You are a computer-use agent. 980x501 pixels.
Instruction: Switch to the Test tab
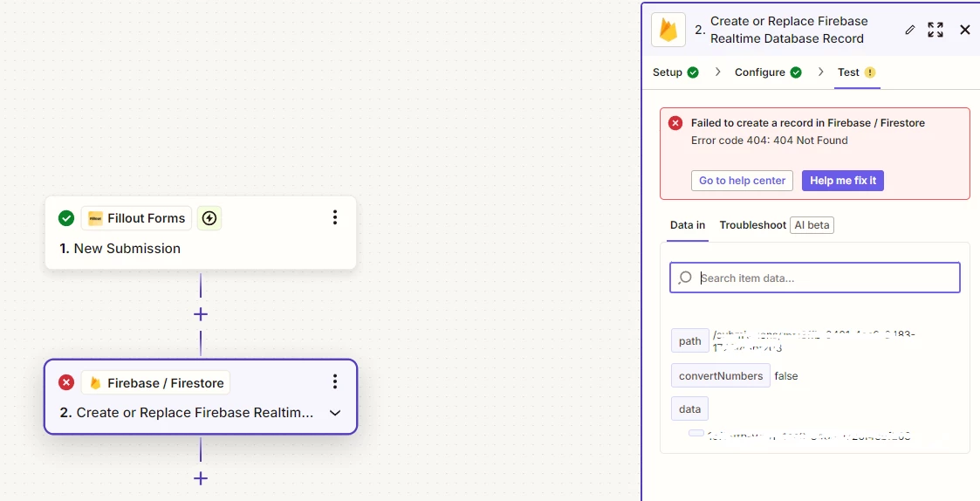click(857, 72)
